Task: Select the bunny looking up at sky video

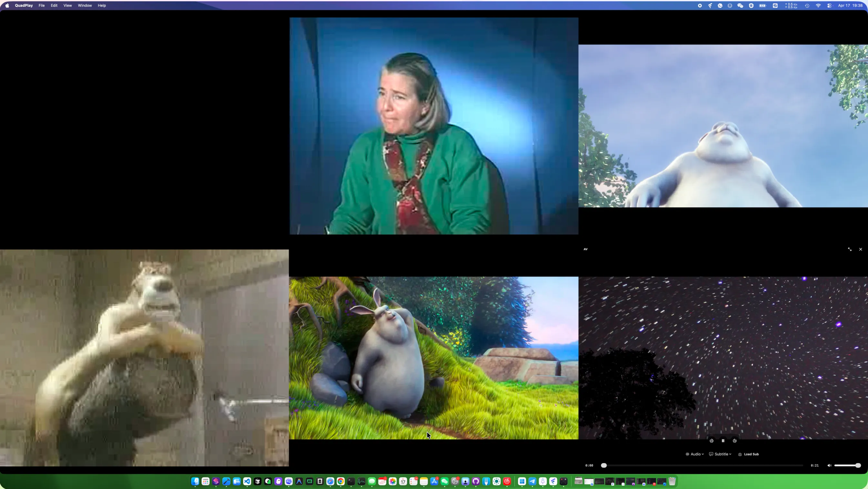Action: pyautogui.click(x=723, y=126)
